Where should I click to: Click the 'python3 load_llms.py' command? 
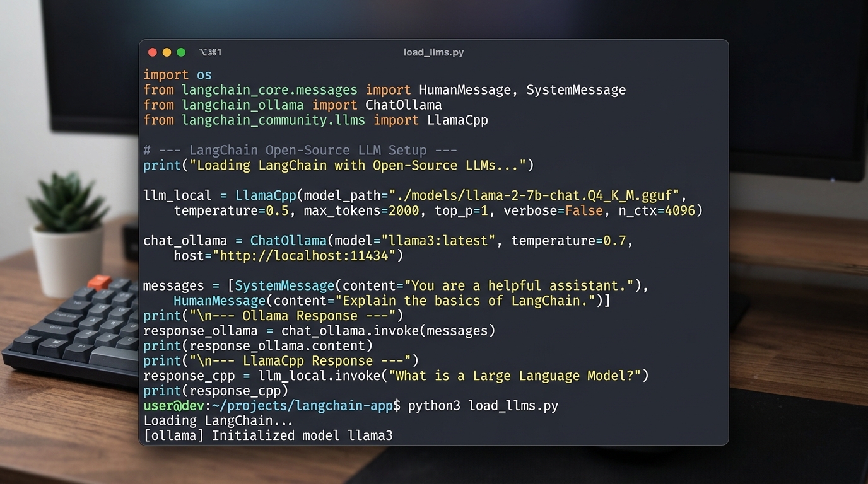click(483, 406)
